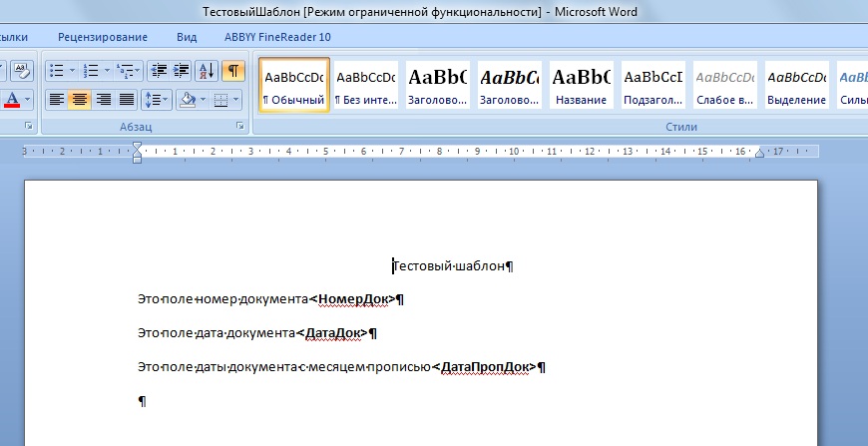Click 'Это поле даты документа с месяцем прописью'
Screen dimensions: 868x446
tap(284, 367)
